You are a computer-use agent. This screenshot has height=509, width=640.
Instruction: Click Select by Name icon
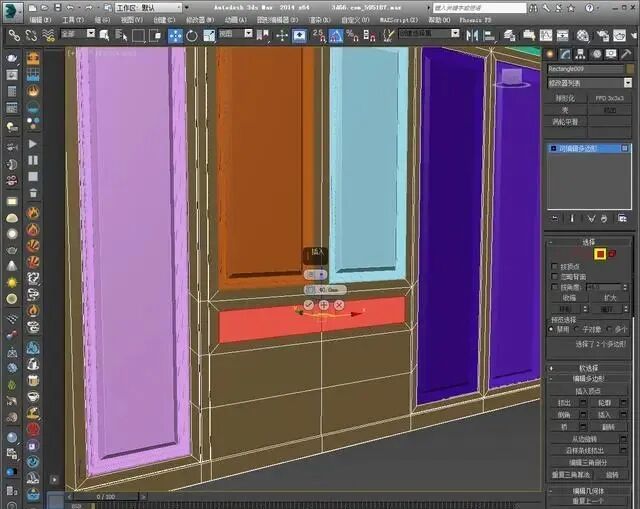121,36
